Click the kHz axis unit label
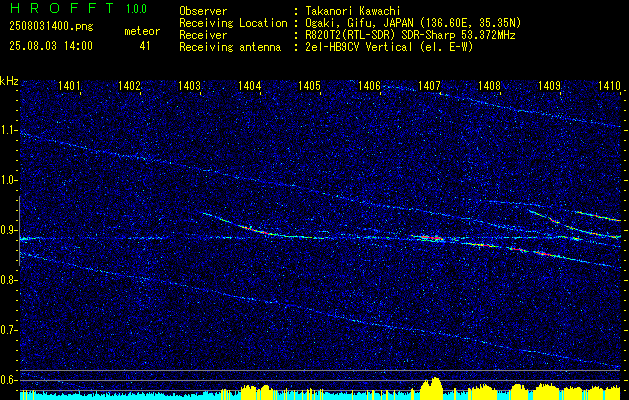 click(x=9, y=81)
